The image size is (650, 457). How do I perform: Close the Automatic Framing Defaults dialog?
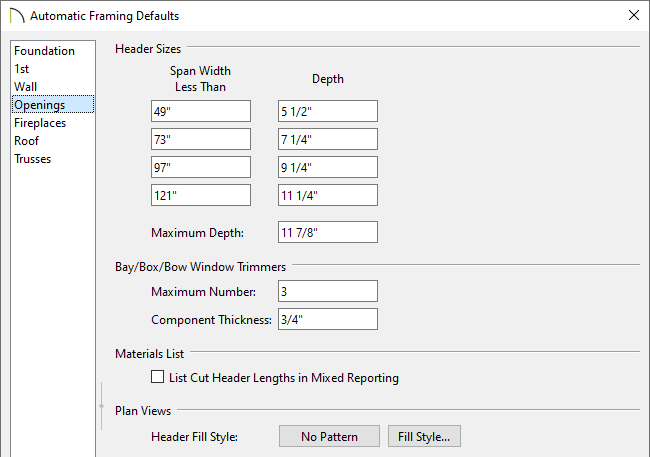[633, 15]
